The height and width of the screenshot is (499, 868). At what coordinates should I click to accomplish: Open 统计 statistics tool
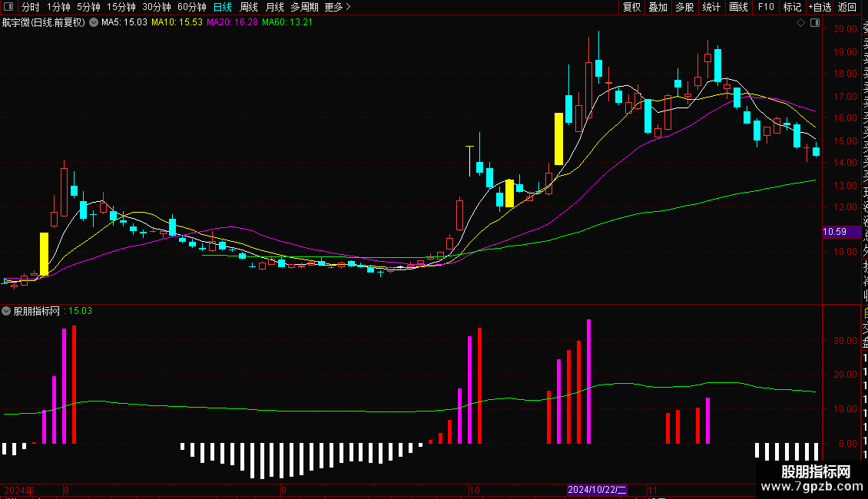[711, 7]
